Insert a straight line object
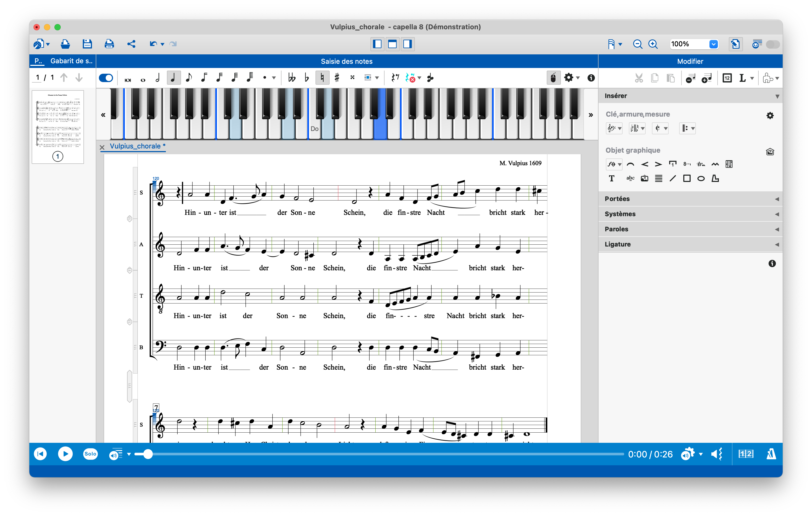The width and height of the screenshot is (812, 516). point(673,179)
